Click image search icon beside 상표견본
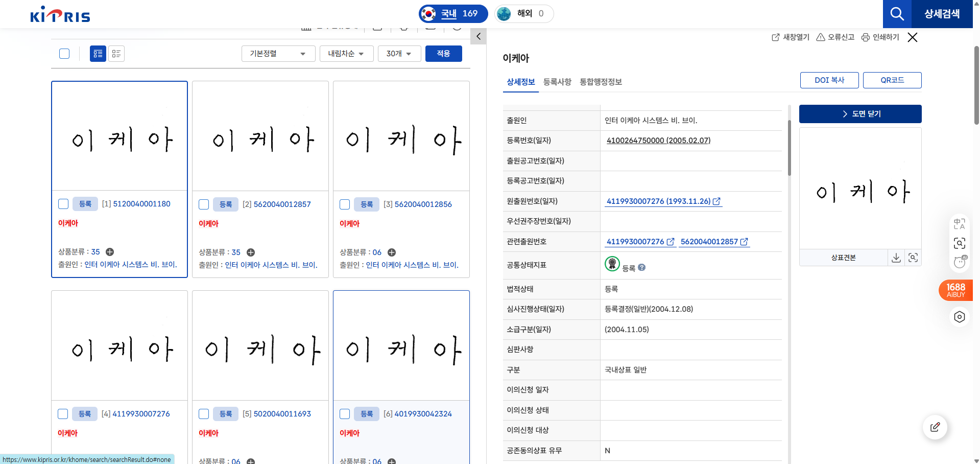980x464 pixels. pyautogui.click(x=913, y=258)
